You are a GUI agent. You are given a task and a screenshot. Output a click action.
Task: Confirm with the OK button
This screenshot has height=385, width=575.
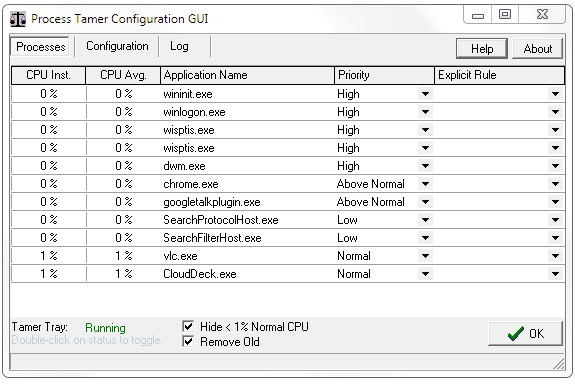tap(525, 333)
